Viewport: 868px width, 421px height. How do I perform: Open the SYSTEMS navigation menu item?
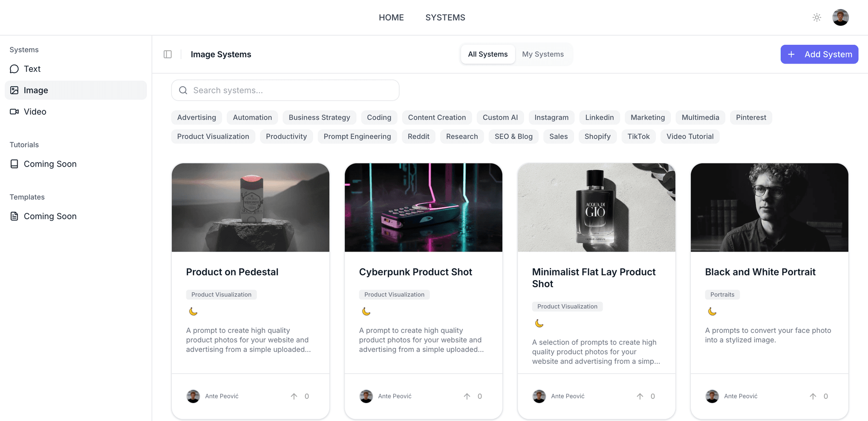tap(445, 18)
